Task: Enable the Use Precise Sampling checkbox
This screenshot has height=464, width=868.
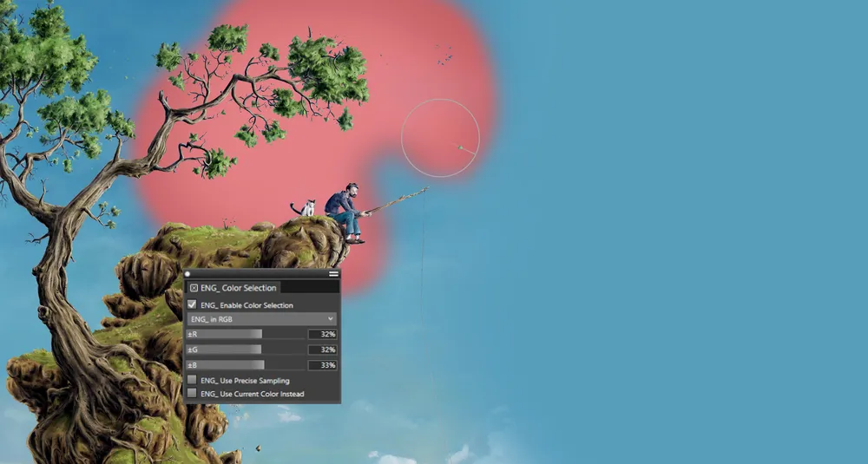Action: 192,381
